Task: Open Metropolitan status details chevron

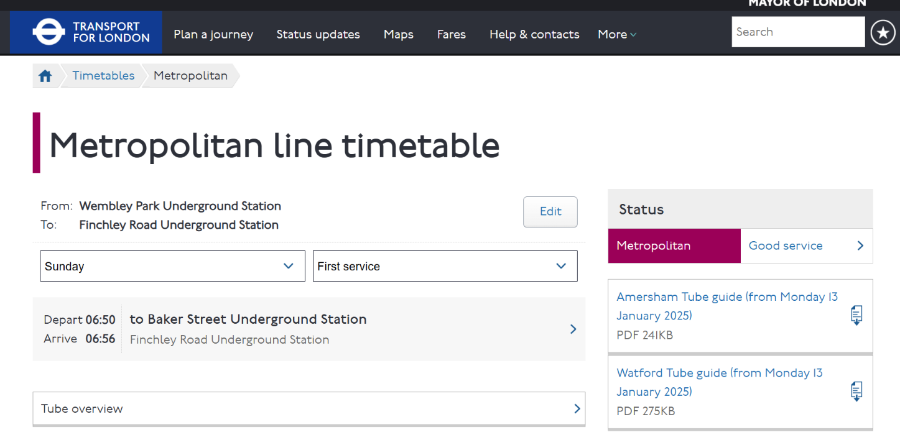Action: (x=860, y=246)
